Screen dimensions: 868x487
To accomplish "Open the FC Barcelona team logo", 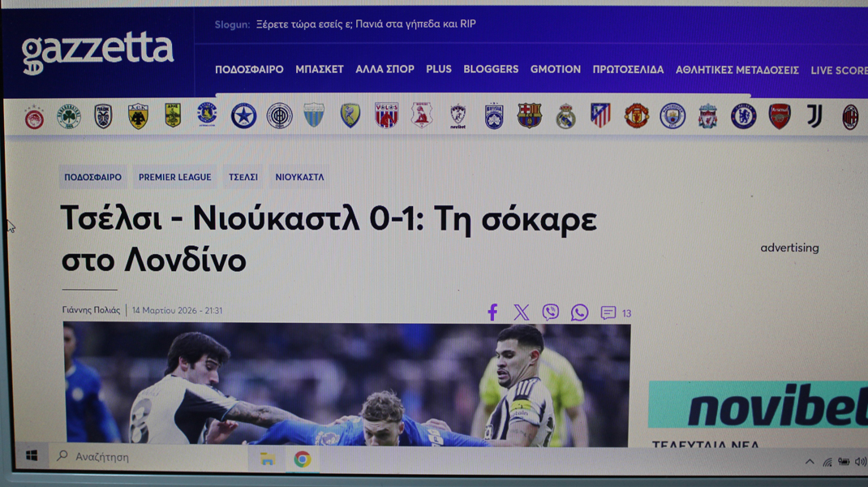I will 530,116.
